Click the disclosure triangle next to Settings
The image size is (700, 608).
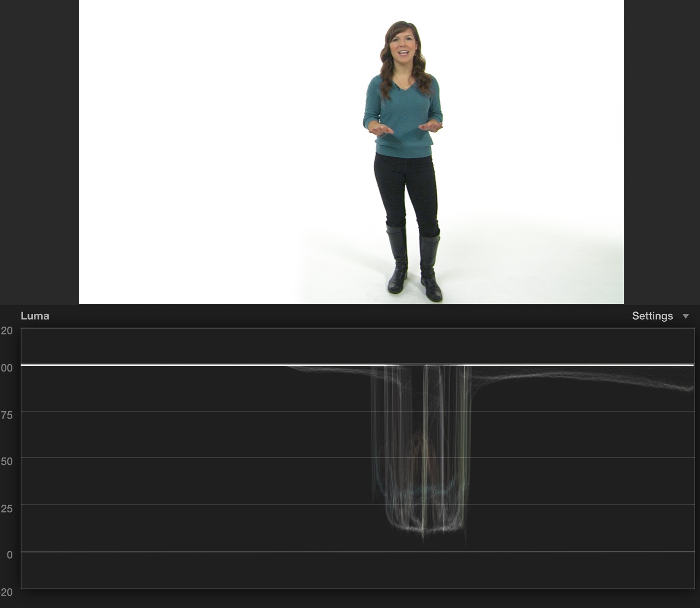coord(687,316)
